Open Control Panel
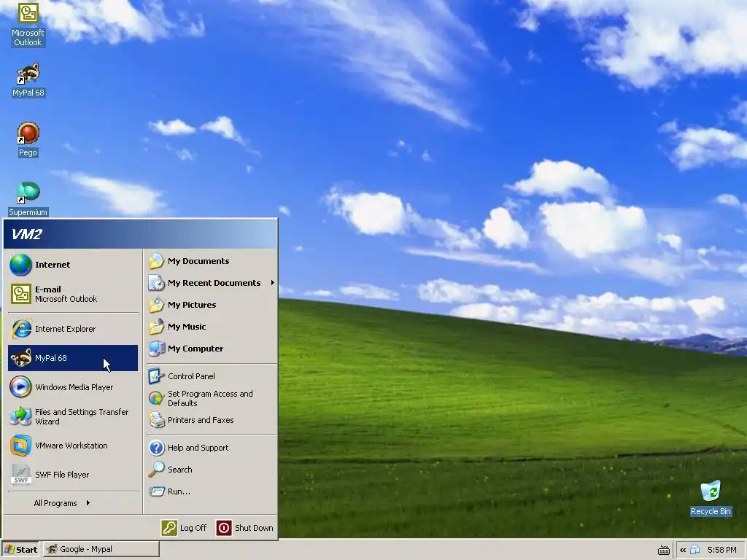 point(212,376)
